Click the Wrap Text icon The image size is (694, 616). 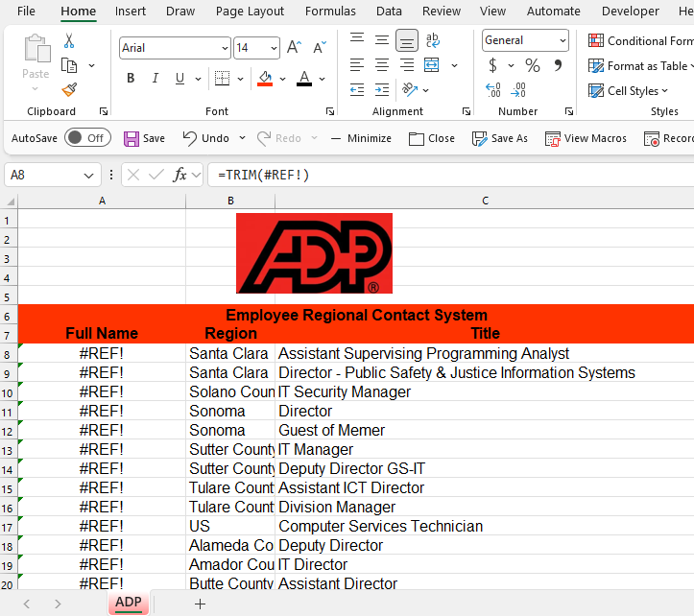coord(433,40)
